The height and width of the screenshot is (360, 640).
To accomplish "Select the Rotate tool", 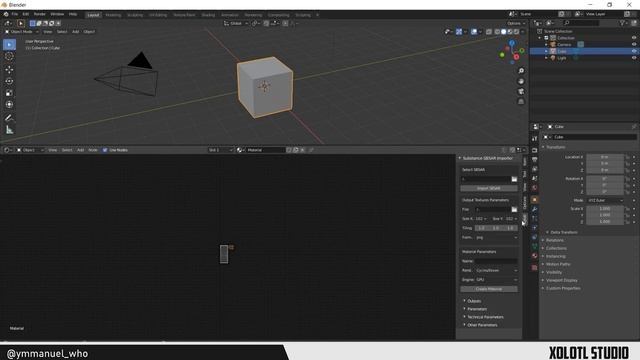I will (x=9, y=81).
